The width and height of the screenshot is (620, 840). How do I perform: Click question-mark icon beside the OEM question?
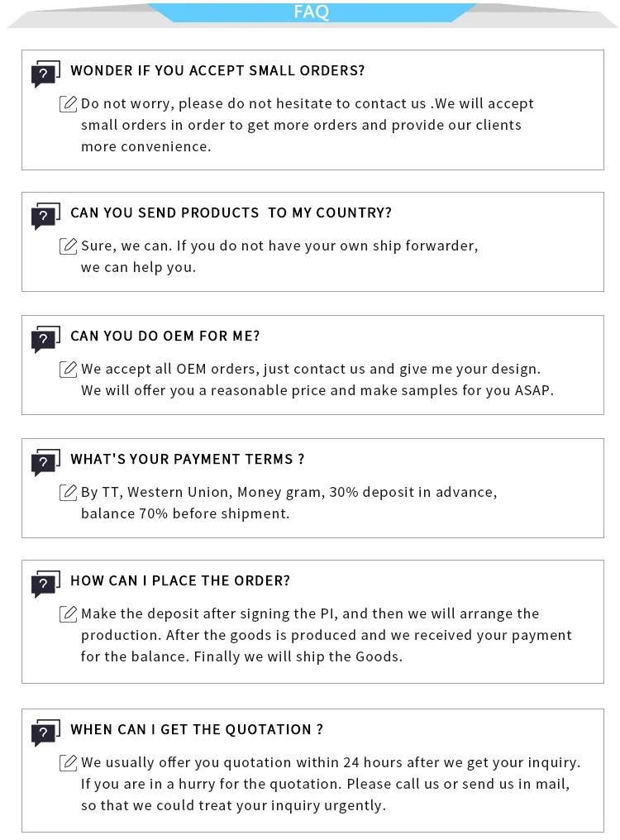45,340
